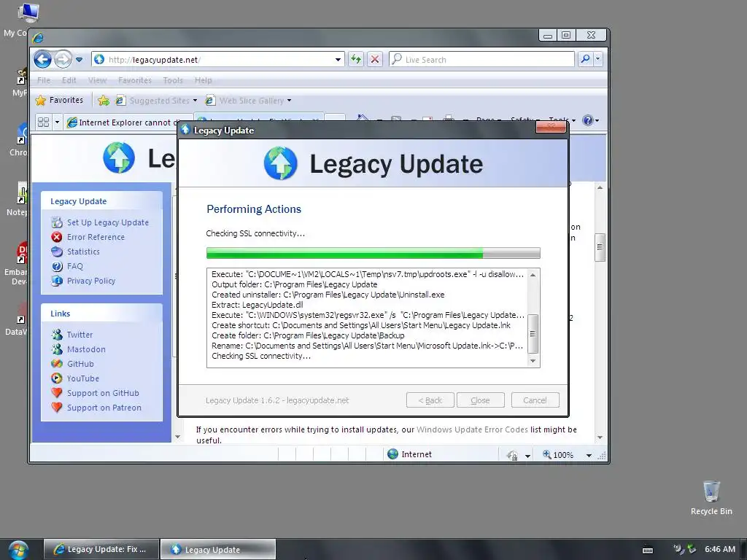747x560 pixels.
Task: Open the zoom level 100% dropdown
Action: pyautogui.click(x=589, y=455)
